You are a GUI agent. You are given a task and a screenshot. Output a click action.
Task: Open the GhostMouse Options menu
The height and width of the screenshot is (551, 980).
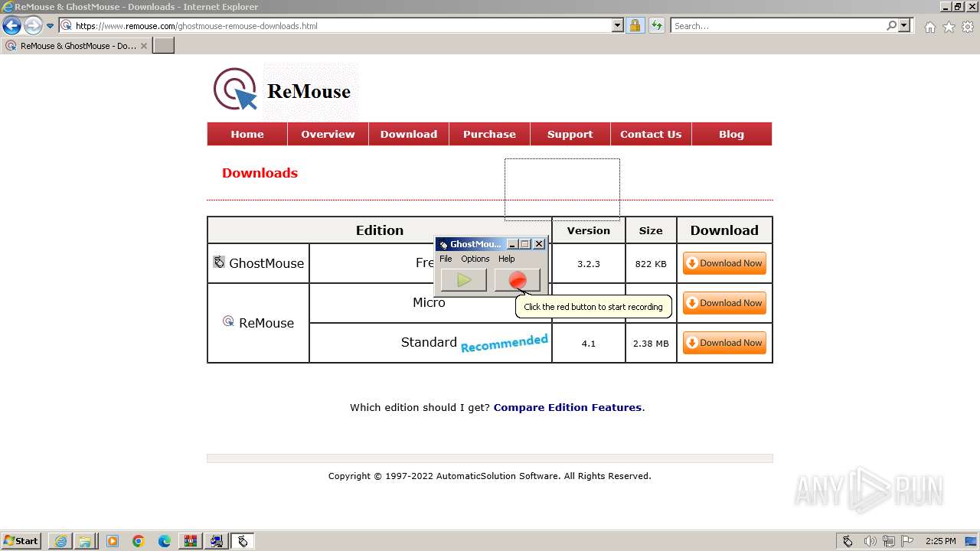pos(475,259)
